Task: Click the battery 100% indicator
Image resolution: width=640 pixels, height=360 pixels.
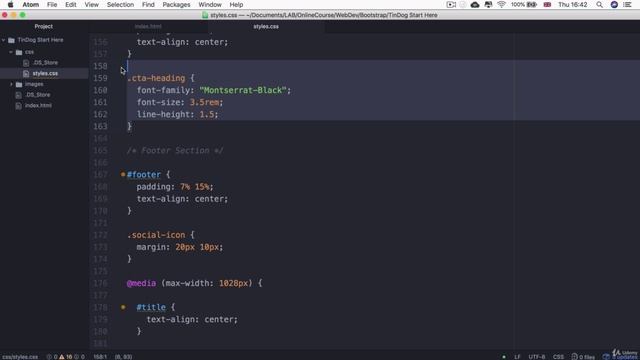Action: tap(524, 4)
